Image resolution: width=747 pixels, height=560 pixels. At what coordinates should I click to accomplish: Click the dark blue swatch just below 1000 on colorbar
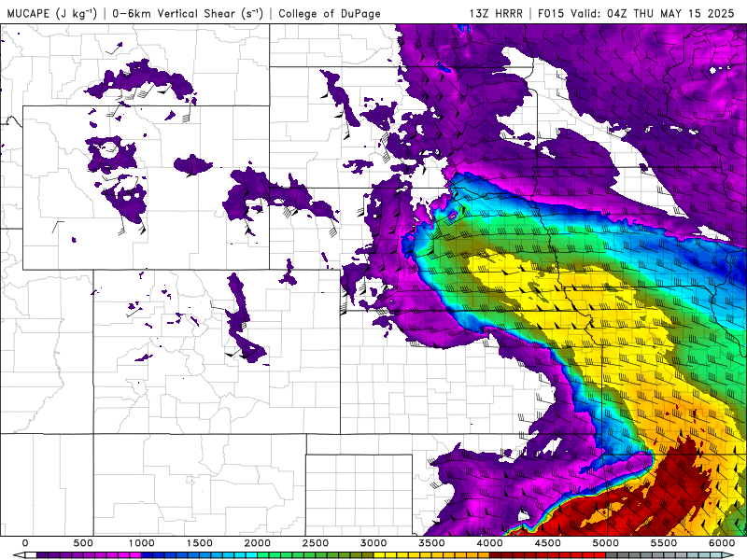(x=148, y=555)
